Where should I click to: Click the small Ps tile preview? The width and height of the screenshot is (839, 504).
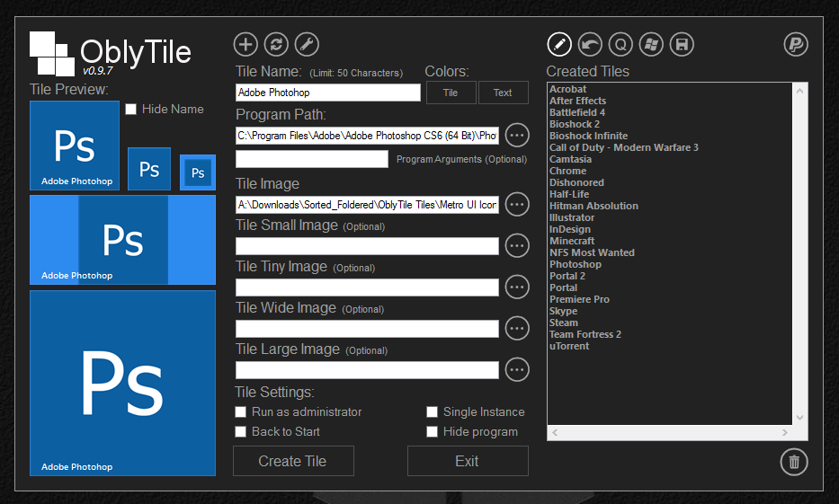point(149,169)
